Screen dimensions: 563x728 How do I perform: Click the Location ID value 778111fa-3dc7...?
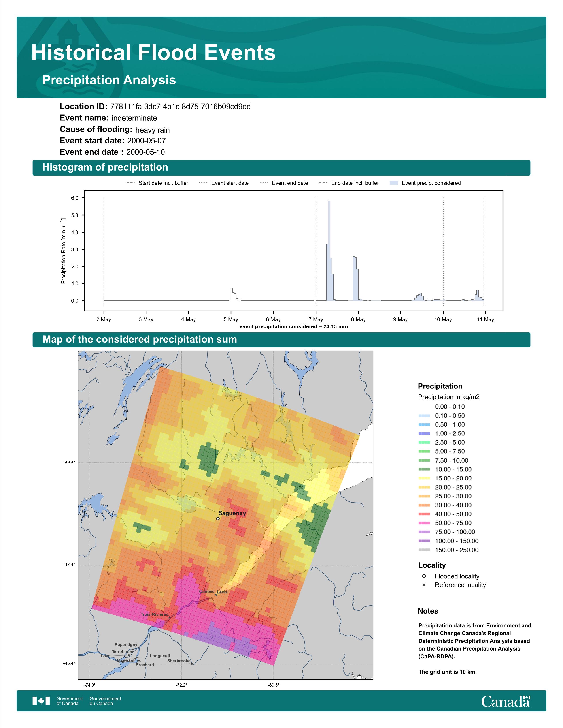click(180, 107)
